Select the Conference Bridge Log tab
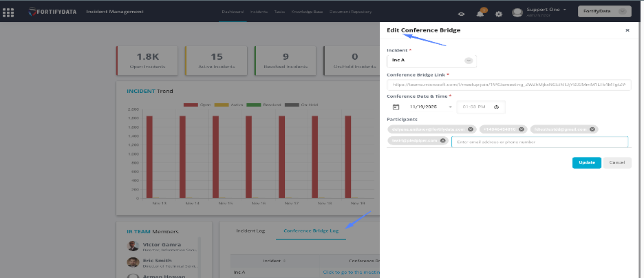 coord(311,231)
